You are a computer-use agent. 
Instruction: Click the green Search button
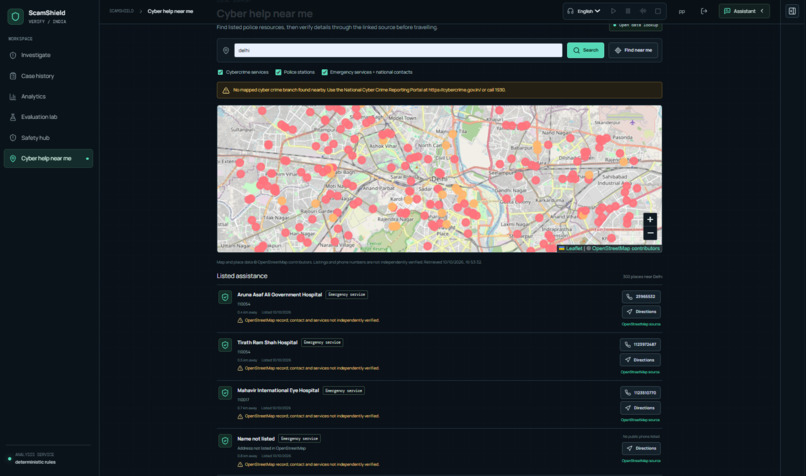(585, 50)
